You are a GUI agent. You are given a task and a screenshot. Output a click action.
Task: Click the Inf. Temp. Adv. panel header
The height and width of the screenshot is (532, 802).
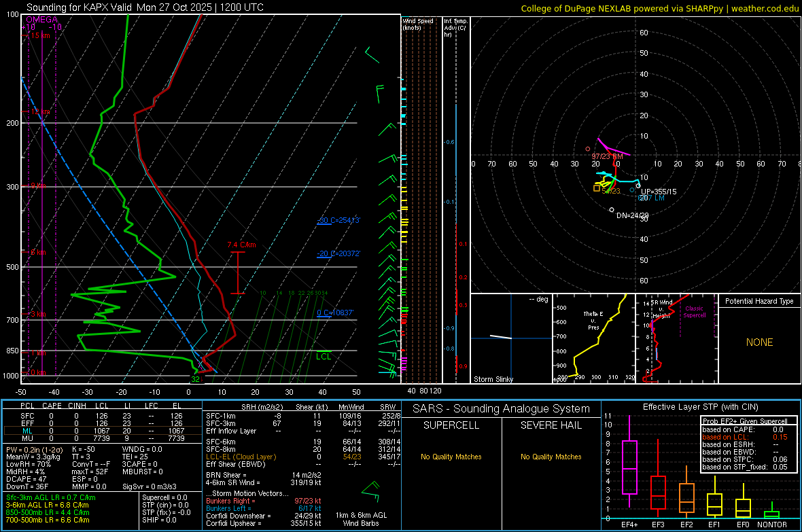455,28
